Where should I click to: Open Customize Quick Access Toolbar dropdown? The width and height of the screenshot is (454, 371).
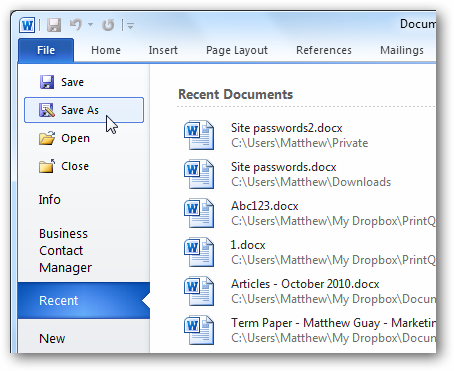[130, 25]
